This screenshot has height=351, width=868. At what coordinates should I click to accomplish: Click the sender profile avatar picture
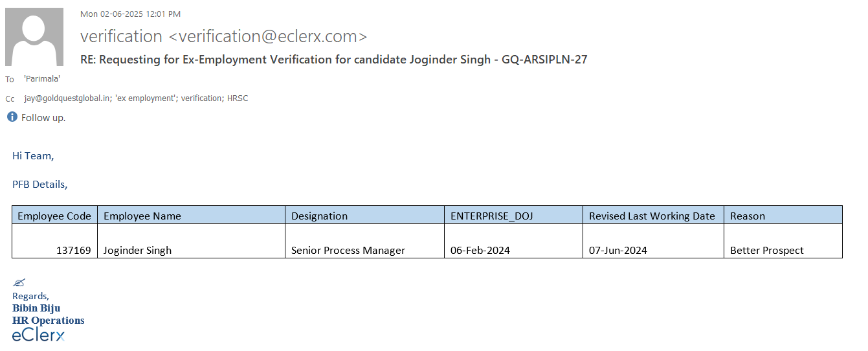pos(34,37)
